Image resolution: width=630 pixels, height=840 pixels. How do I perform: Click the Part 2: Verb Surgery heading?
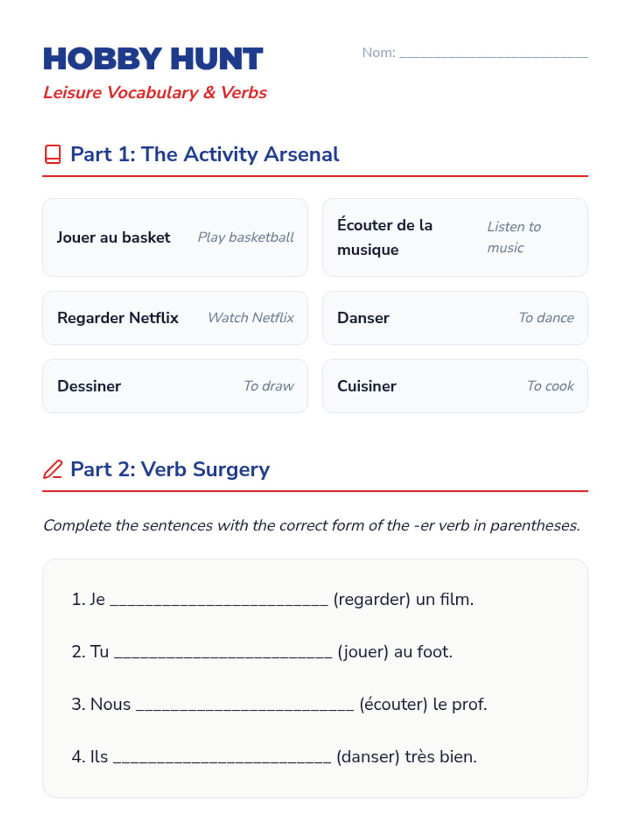170,469
